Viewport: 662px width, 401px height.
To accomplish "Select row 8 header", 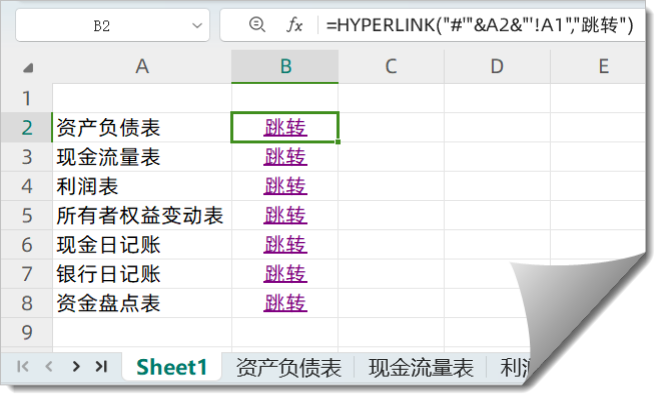I will (27, 303).
